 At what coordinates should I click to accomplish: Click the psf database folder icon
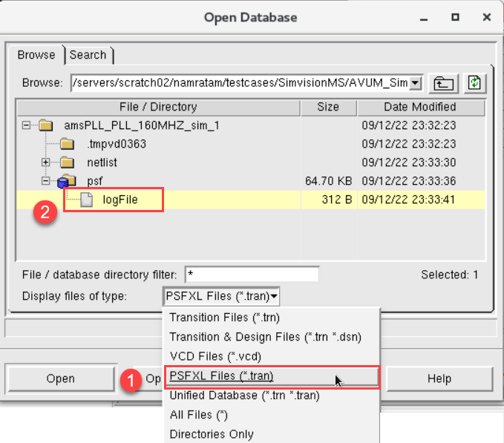pyautogui.click(x=67, y=182)
